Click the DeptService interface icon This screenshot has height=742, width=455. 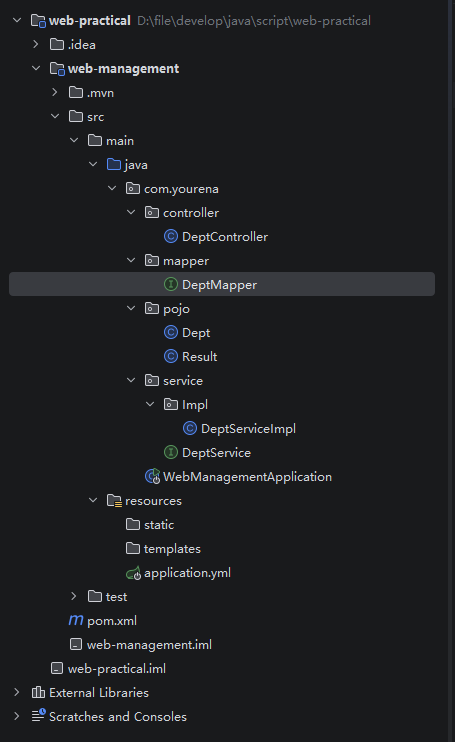click(171, 452)
